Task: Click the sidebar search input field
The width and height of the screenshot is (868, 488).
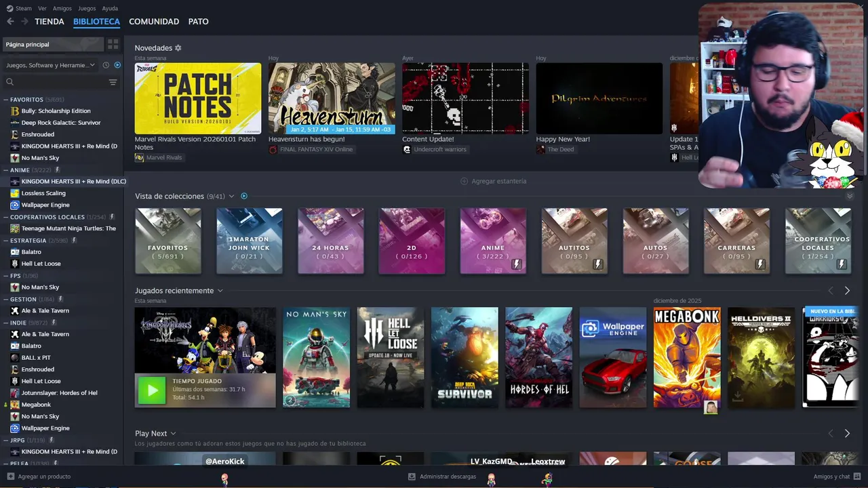Action: point(60,82)
